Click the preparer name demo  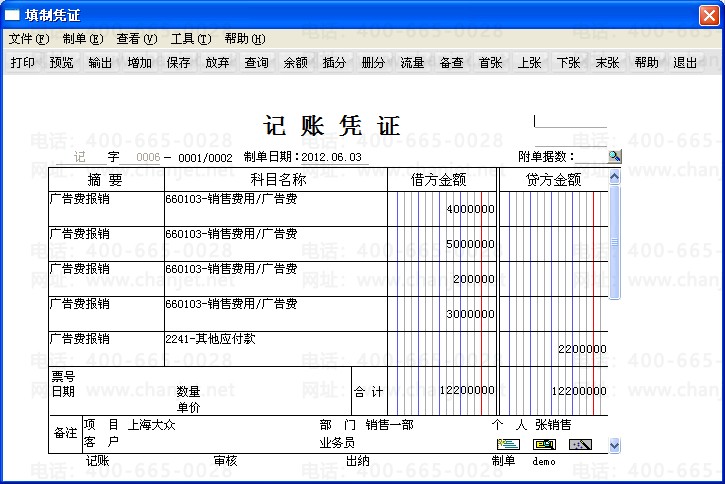(544, 461)
